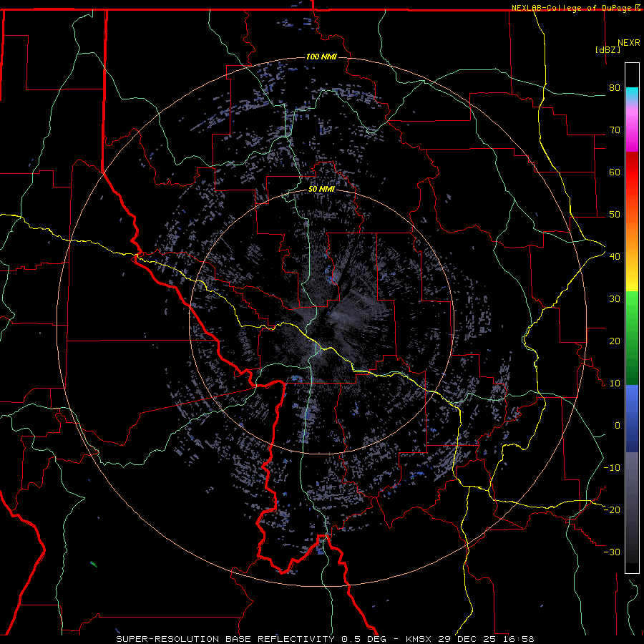Click the 20 dBZ scale value
This screenshot has height=644, width=644.
click(615, 341)
